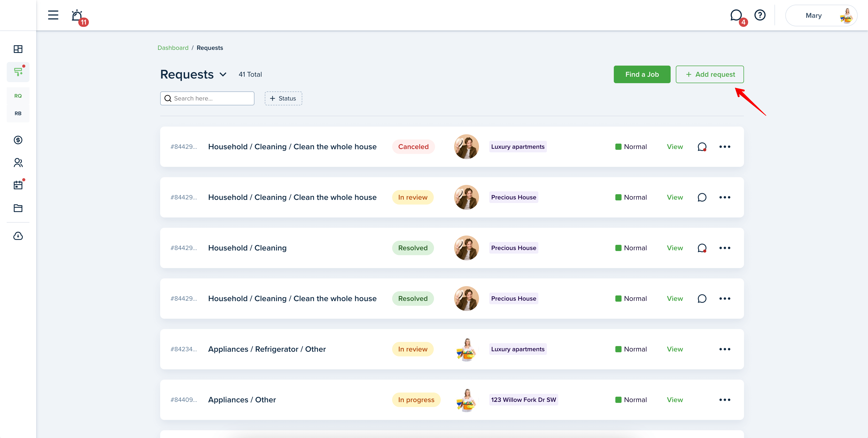The width and height of the screenshot is (868, 438).
Task: View the Appliances / Refrigerator / Other request
Action: click(x=675, y=349)
